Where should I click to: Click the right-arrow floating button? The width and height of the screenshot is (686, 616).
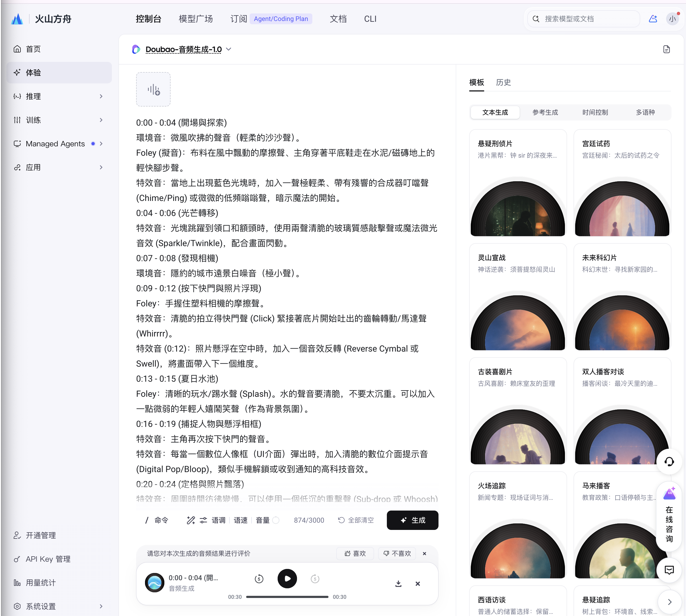pyautogui.click(x=669, y=602)
